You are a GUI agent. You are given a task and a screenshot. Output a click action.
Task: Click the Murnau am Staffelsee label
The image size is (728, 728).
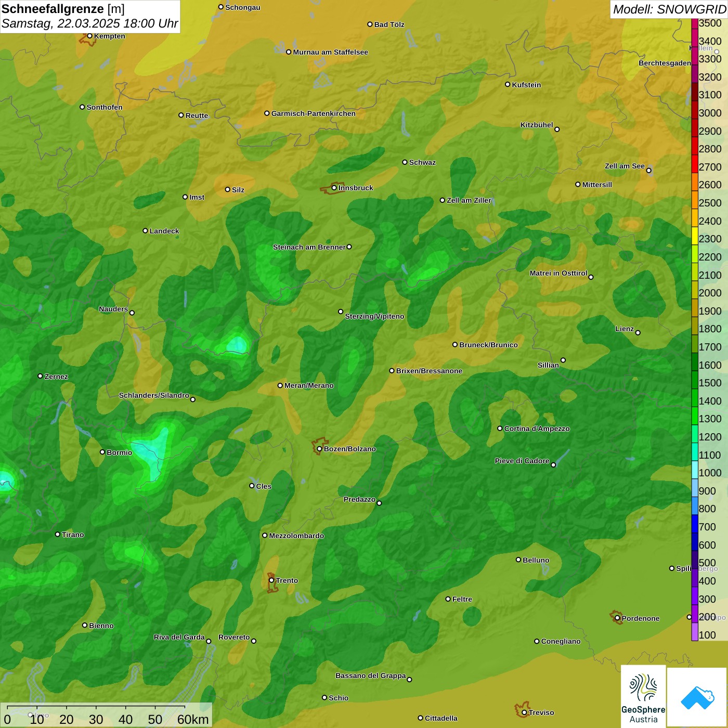click(x=330, y=52)
